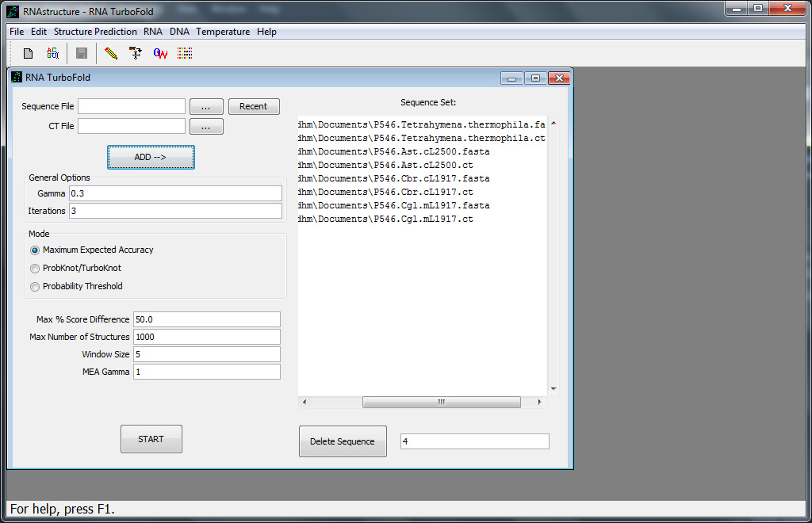Click the CT File input field
The image size is (812, 523).
(132, 126)
